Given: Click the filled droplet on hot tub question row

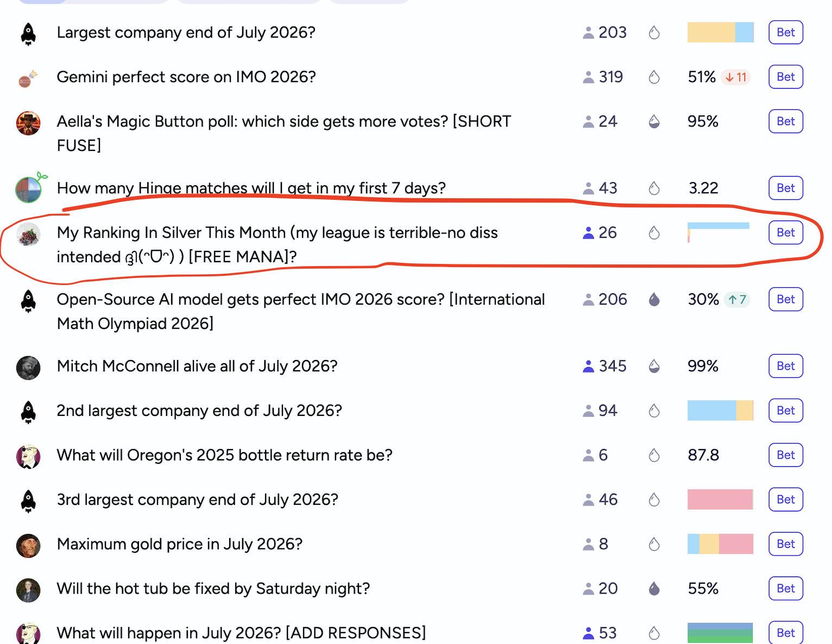Looking at the screenshot, I should (654, 589).
